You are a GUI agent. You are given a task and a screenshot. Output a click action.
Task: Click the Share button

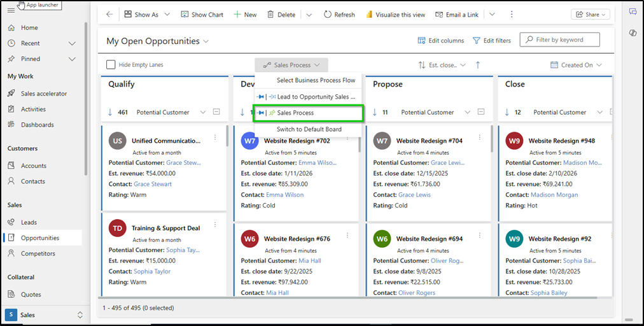[591, 15]
